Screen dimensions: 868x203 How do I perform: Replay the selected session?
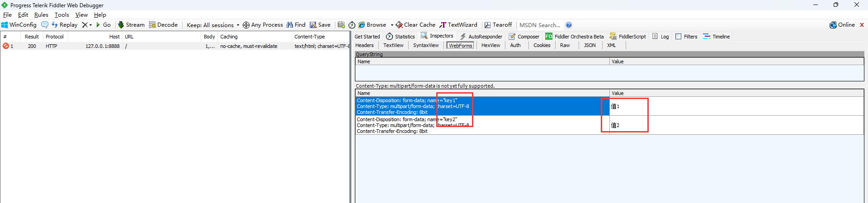click(64, 25)
